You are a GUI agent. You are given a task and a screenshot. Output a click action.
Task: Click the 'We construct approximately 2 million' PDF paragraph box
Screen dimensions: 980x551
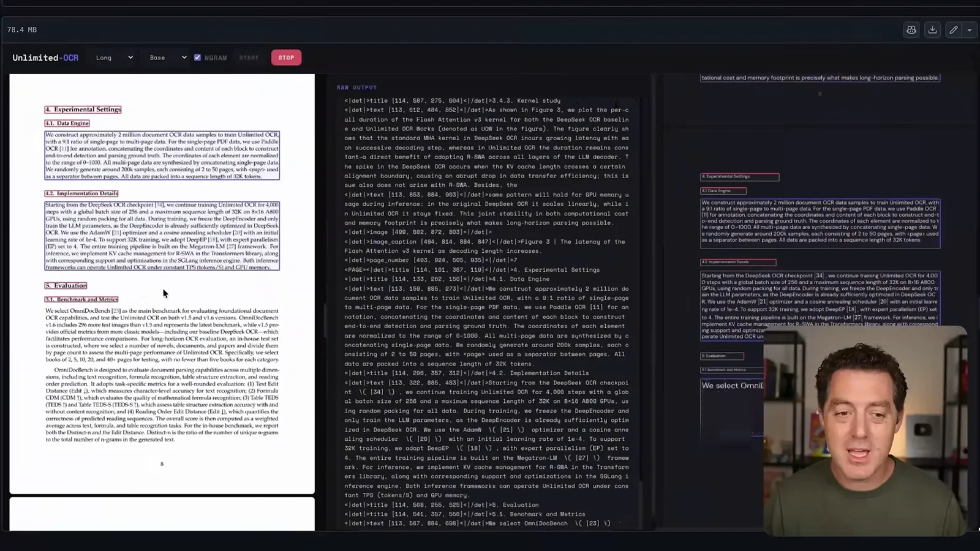162,156
